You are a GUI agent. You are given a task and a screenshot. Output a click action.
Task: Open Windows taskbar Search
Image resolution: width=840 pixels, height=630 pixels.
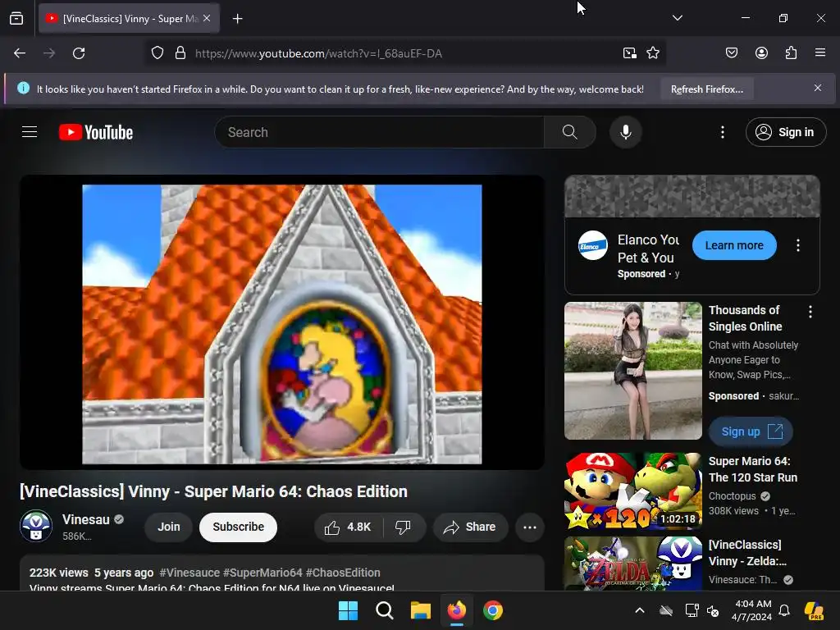[x=384, y=610]
